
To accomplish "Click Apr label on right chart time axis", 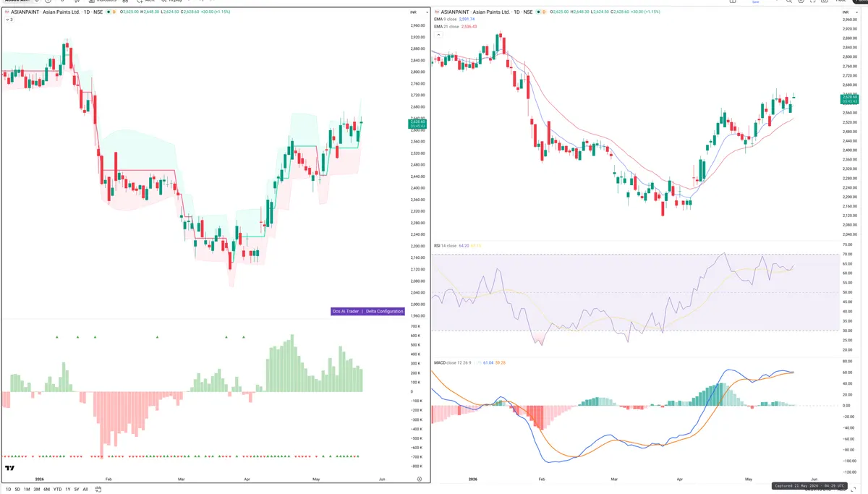I will pos(680,479).
